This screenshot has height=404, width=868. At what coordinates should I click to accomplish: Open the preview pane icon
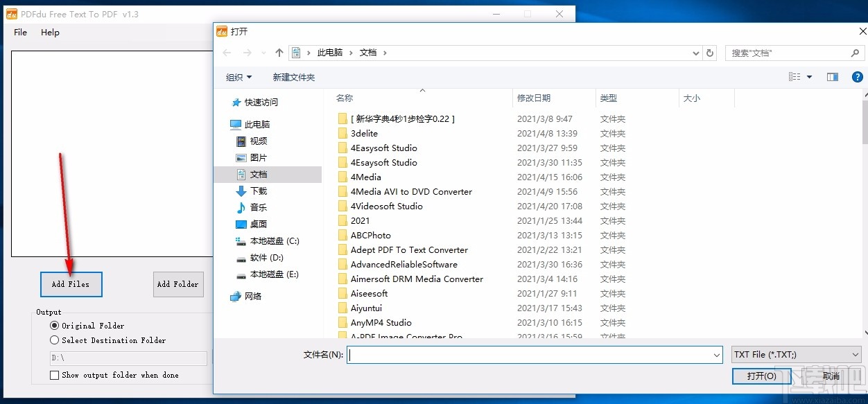coord(832,76)
